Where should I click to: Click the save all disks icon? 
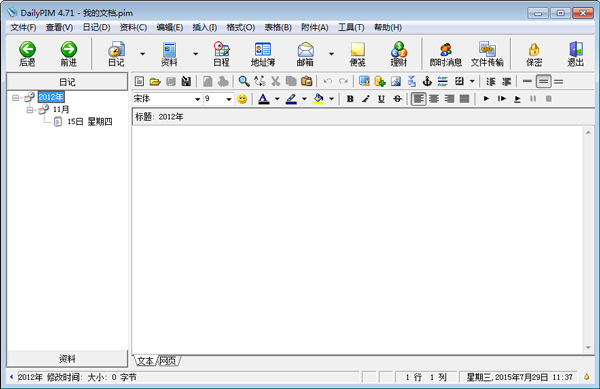point(186,81)
